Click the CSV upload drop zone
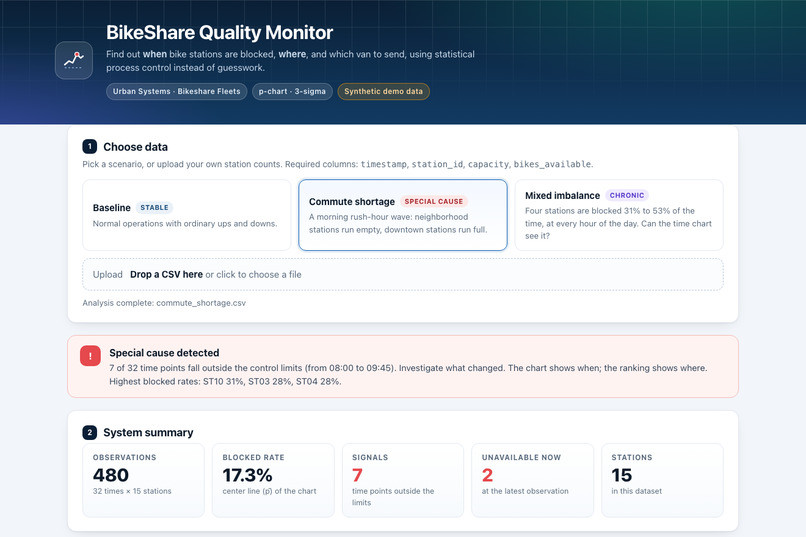Screen dimensions: 806x537 coord(403,274)
